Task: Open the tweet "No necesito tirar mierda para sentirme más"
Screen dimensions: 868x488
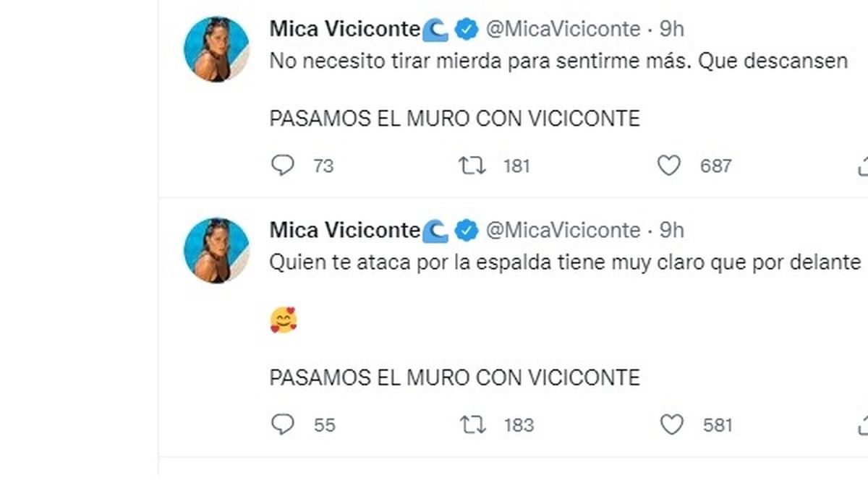Action: click(557, 61)
